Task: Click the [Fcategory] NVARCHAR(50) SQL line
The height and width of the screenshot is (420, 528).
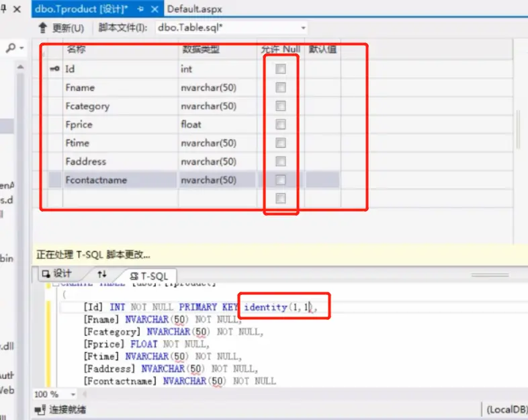Action: [173, 332]
